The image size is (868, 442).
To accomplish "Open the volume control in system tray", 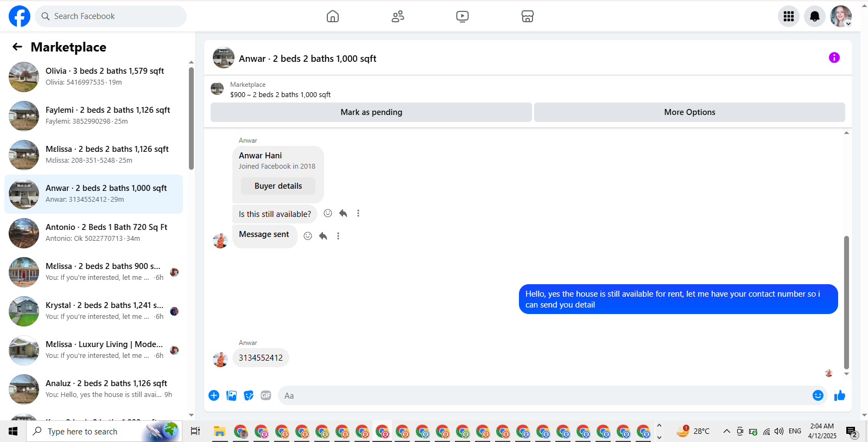I will click(779, 431).
